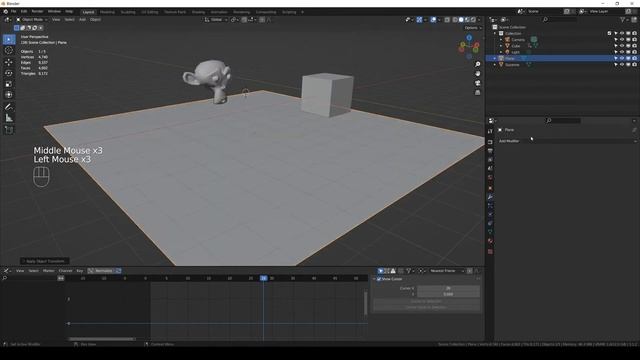This screenshot has width=640, height=360.
Task: Select the Measure tool
Action: [x=9, y=118]
